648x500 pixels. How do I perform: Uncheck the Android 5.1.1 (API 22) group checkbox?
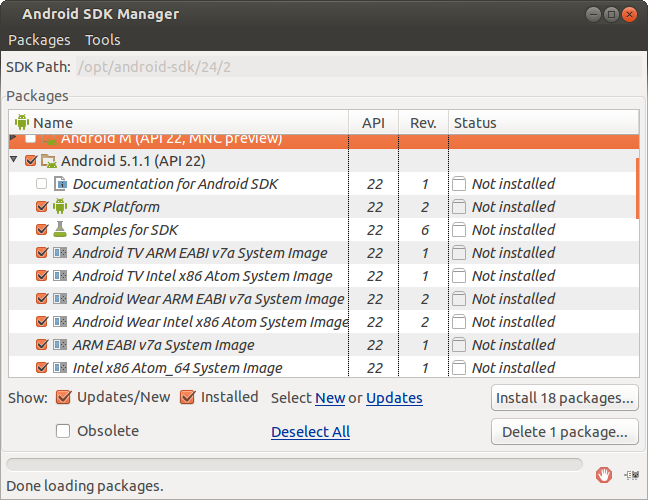(x=31, y=160)
